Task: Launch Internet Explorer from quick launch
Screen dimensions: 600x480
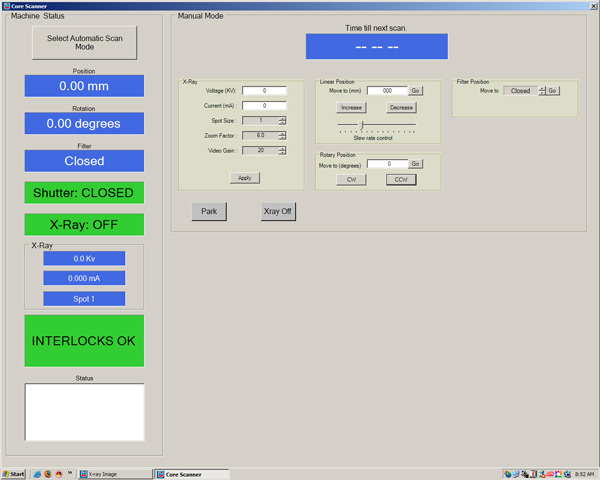Action: tap(37, 474)
